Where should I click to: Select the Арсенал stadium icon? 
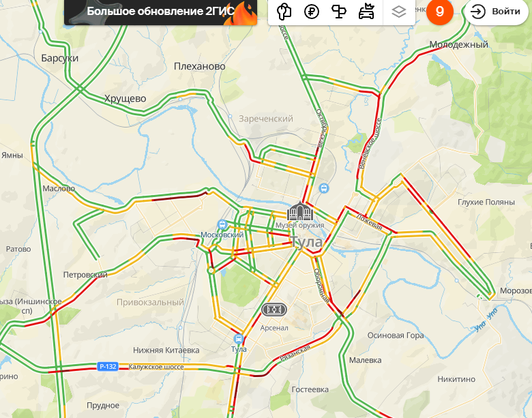pos(274,310)
